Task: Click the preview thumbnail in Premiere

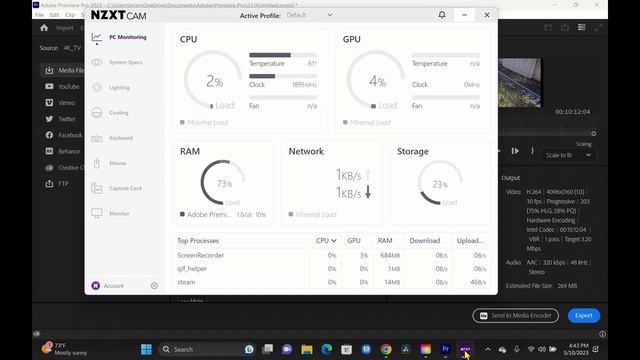Action: pos(520,83)
